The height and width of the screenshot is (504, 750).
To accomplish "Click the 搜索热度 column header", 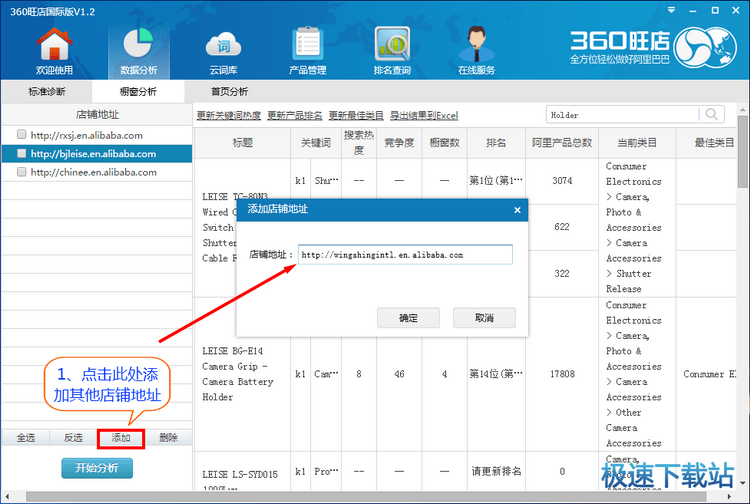I will [359, 142].
